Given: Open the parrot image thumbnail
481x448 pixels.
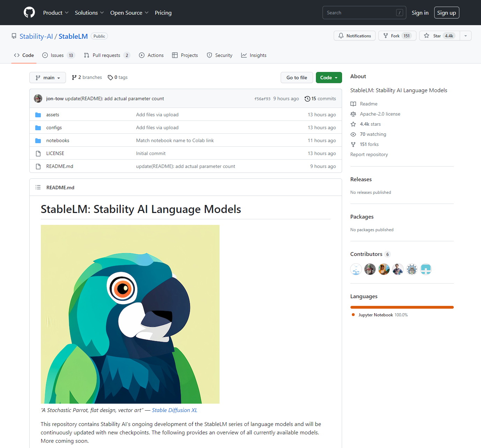Looking at the screenshot, I should coord(130,314).
